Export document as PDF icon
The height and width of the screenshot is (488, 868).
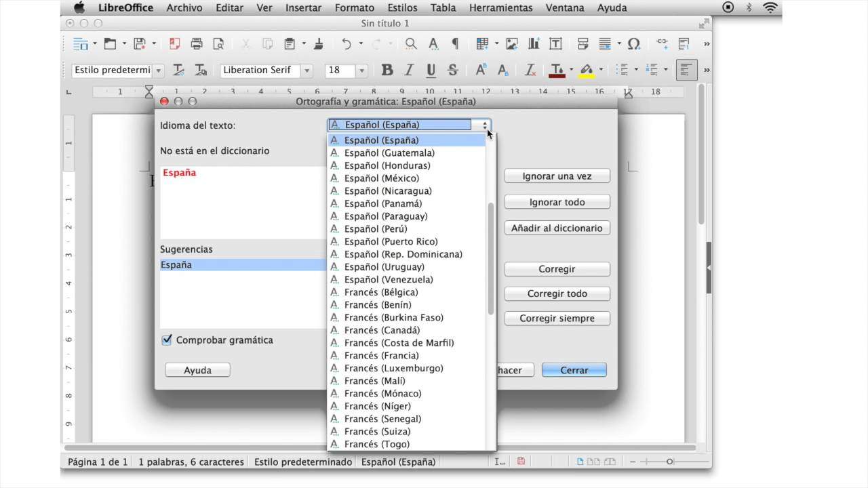[175, 44]
